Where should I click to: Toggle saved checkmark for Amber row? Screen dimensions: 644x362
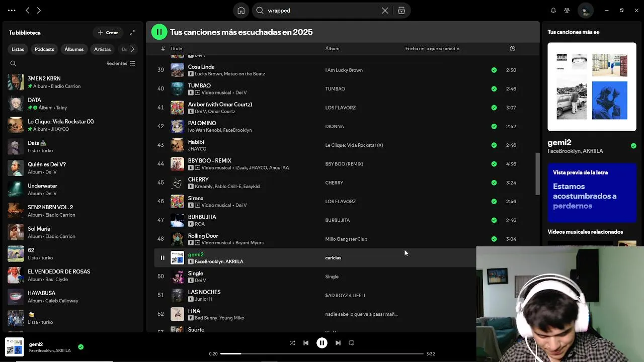[494, 108]
